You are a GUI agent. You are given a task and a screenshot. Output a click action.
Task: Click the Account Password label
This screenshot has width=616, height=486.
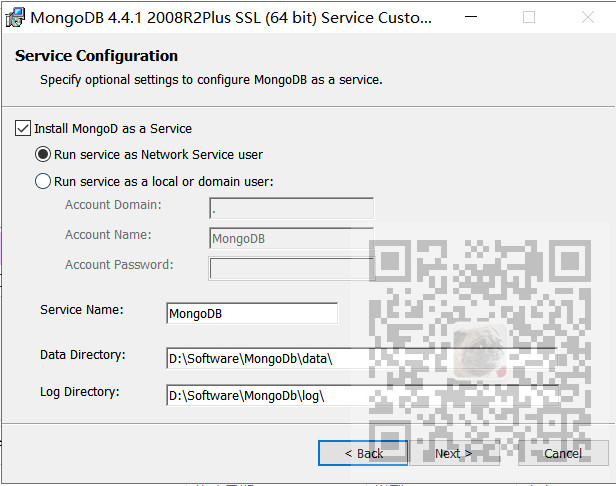pyautogui.click(x=119, y=265)
